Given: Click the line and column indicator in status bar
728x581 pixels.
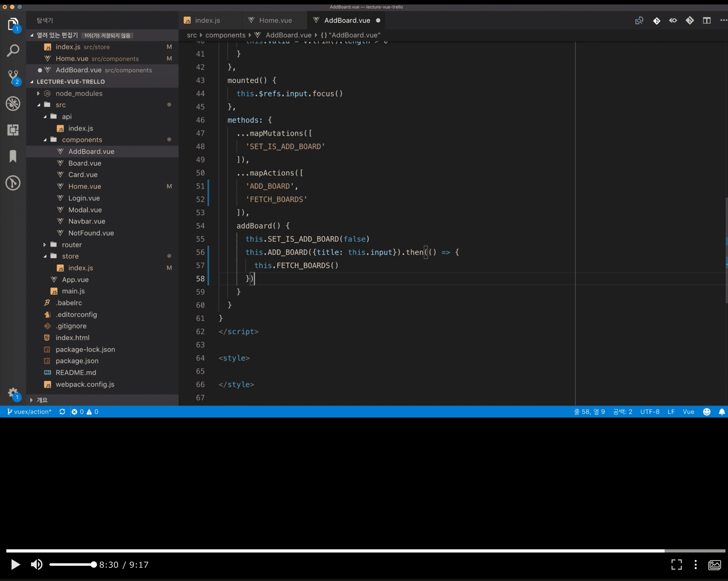Looking at the screenshot, I should (589, 412).
